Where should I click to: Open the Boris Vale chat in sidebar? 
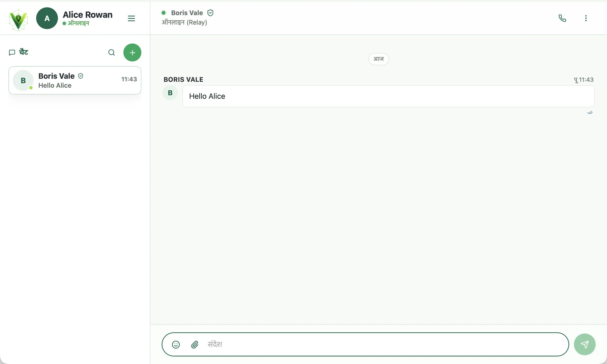75,81
